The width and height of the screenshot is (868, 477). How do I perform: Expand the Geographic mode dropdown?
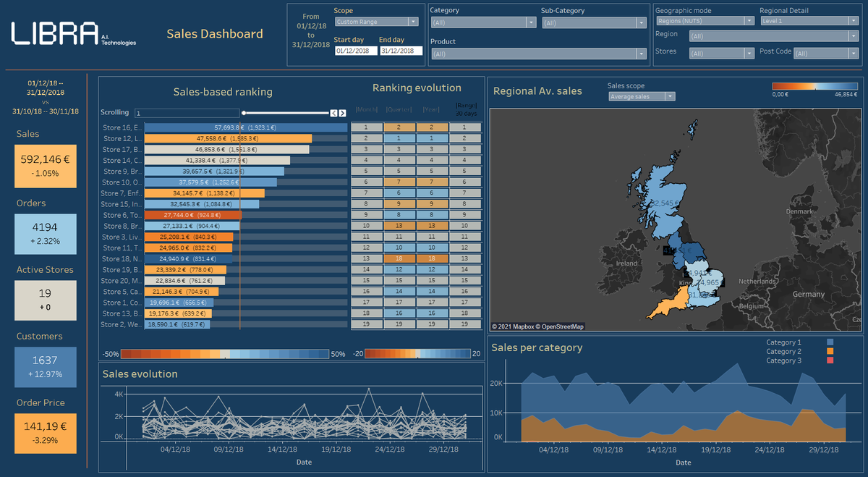705,21
